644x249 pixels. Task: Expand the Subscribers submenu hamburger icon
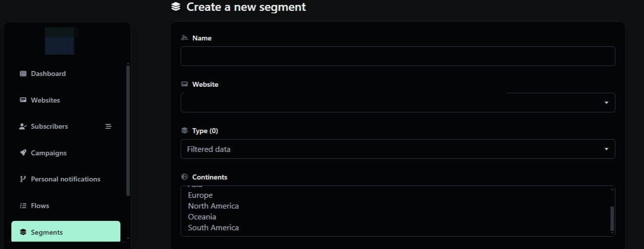[x=108, y=126]
